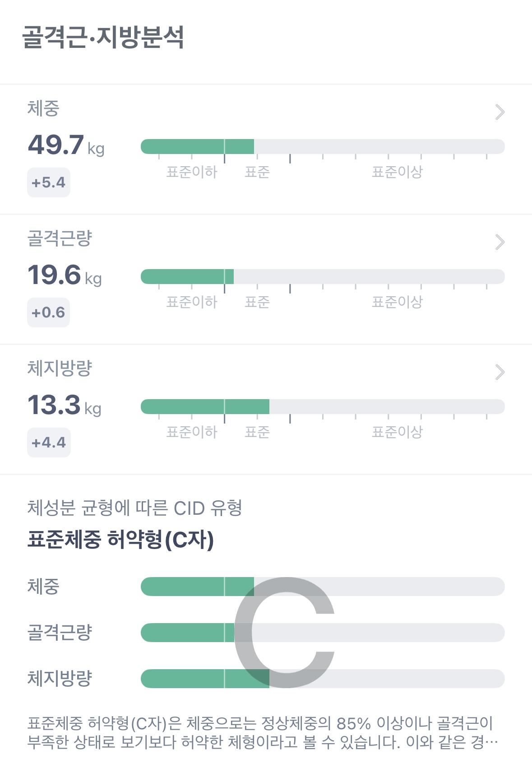This screenshot has height=764, width=532.
Task: Click the 체지방량 bar in CID chart
Action: pos(384,679)
